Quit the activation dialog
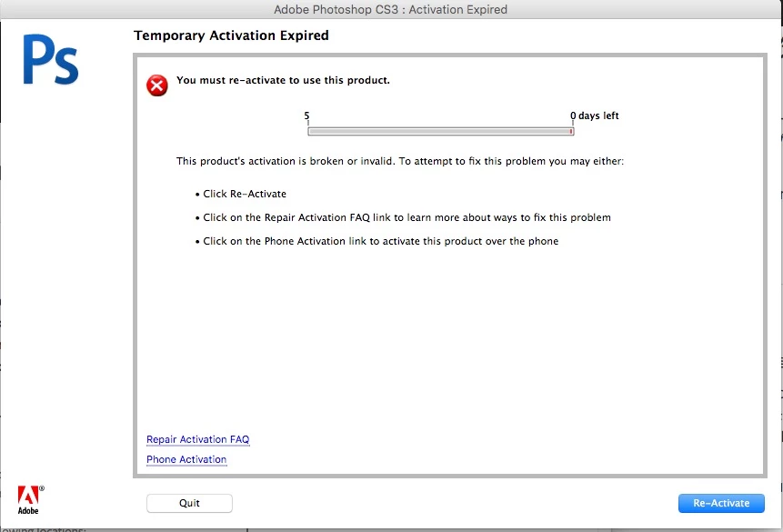 point(189,503)
